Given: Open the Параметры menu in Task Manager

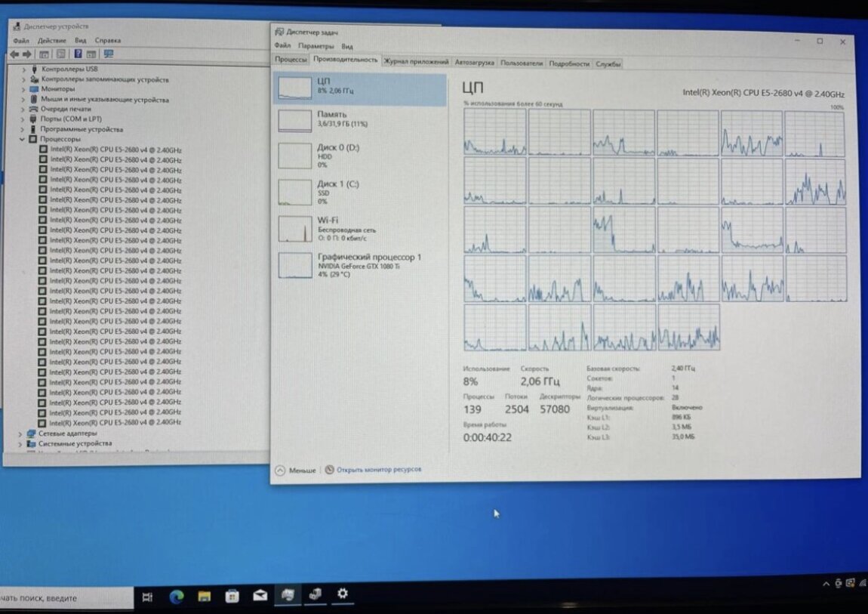Looking at the screenshot, I should tap(315, 46).
